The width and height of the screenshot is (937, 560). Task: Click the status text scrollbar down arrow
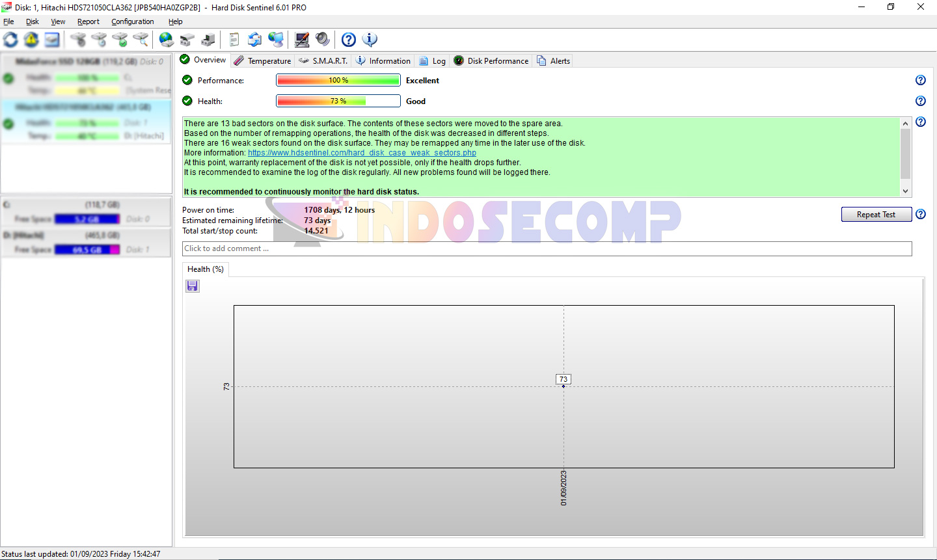[905, 191]
